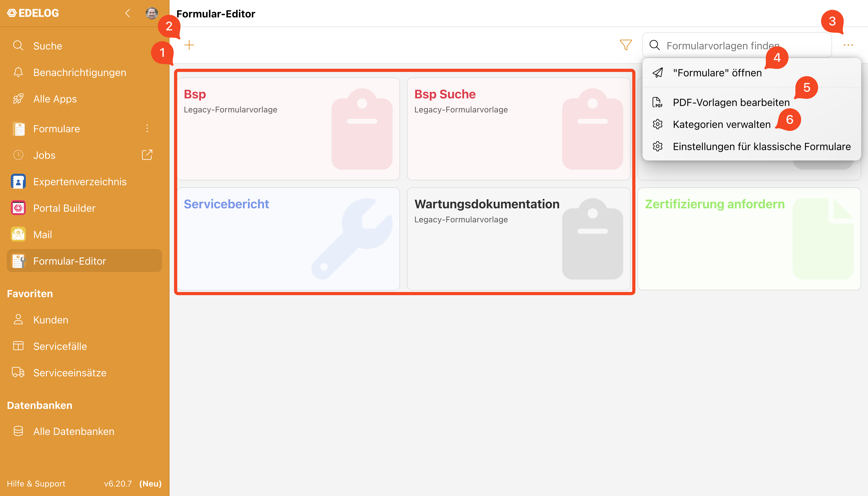Click the plus icon to add a form template

pos(189,45)
